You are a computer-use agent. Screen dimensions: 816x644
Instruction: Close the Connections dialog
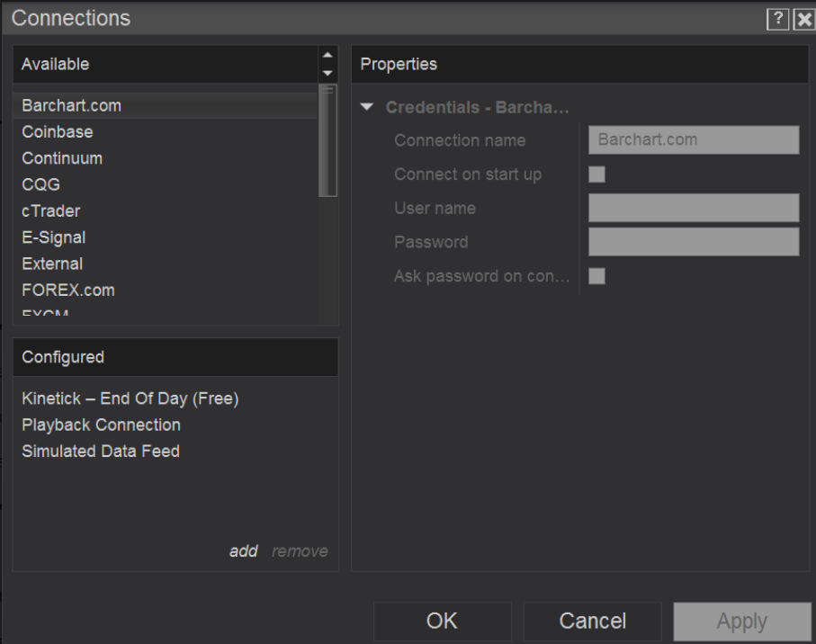pos(804,20)
